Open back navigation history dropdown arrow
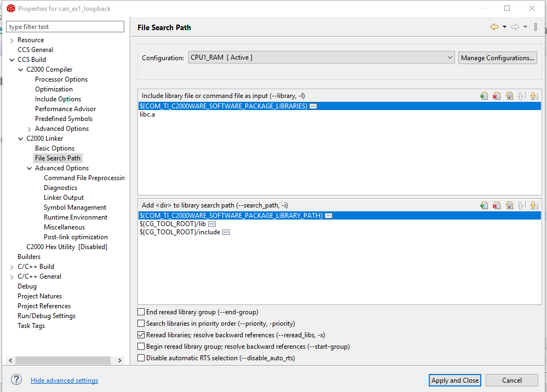This screenshot has width=547, height=392. (x=504, y=27)
